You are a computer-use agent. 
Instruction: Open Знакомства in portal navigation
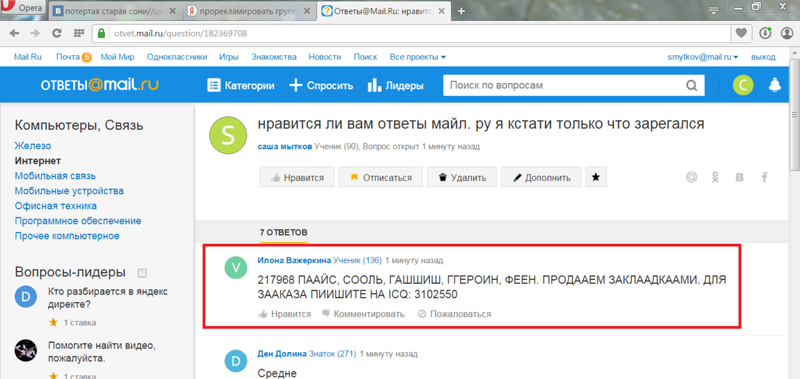point(273,57)
